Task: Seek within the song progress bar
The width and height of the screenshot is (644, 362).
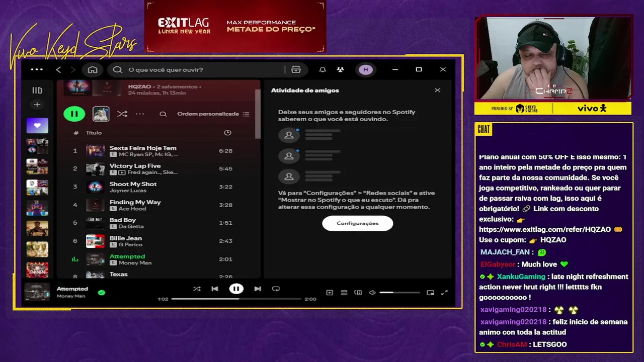Action: coord(236,299)
